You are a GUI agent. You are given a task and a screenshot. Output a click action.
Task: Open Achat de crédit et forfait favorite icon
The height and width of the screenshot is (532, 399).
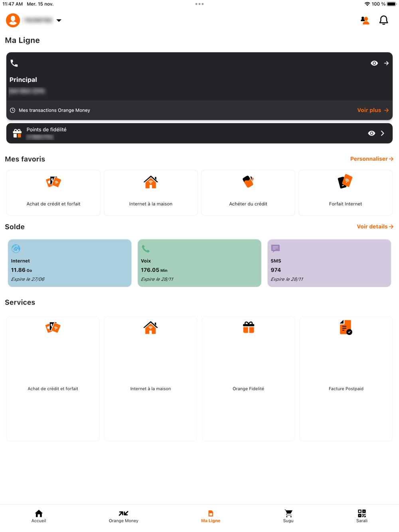point(53,182)
